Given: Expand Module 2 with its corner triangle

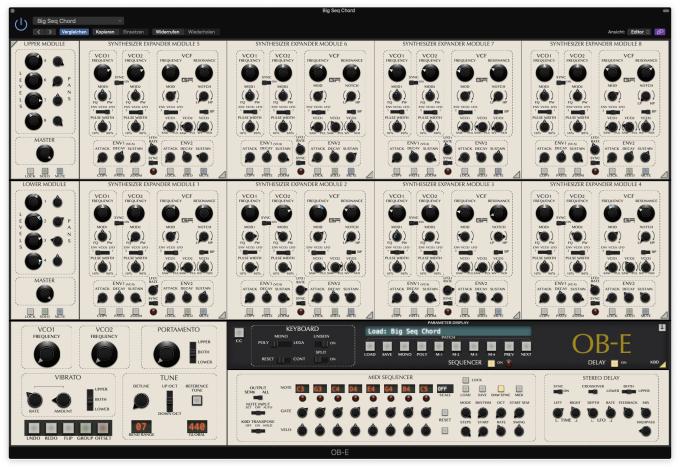Looking at the screenshot, I should (369, 315).
